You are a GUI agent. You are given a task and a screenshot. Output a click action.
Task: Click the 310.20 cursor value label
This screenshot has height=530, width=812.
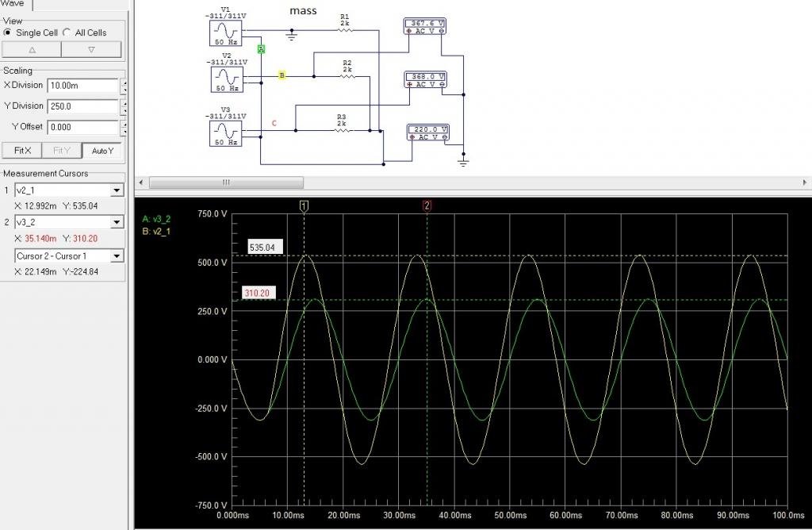click(258, 293)
